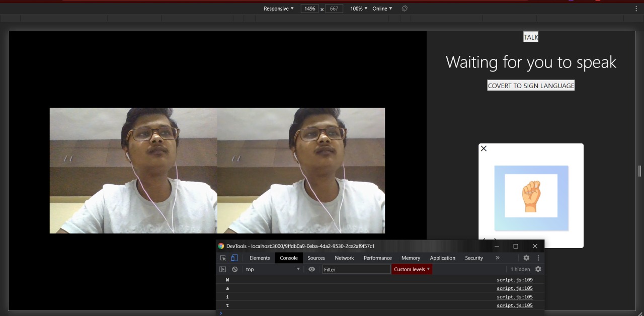The image size is (644, 316).
Task: Click the viewport width field showing 1496
Action: coord(309,9)
